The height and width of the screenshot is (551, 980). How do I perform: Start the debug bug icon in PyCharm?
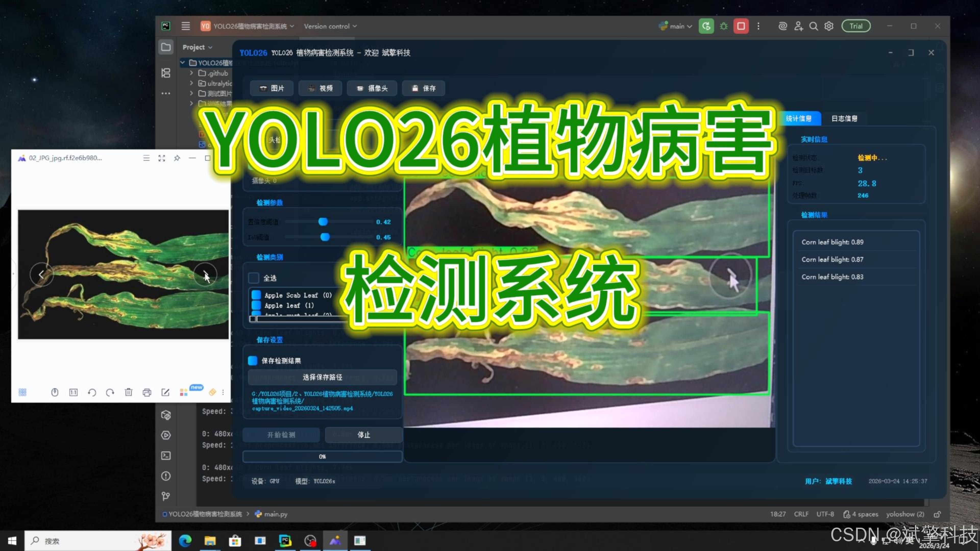click(x=724, y=26)
